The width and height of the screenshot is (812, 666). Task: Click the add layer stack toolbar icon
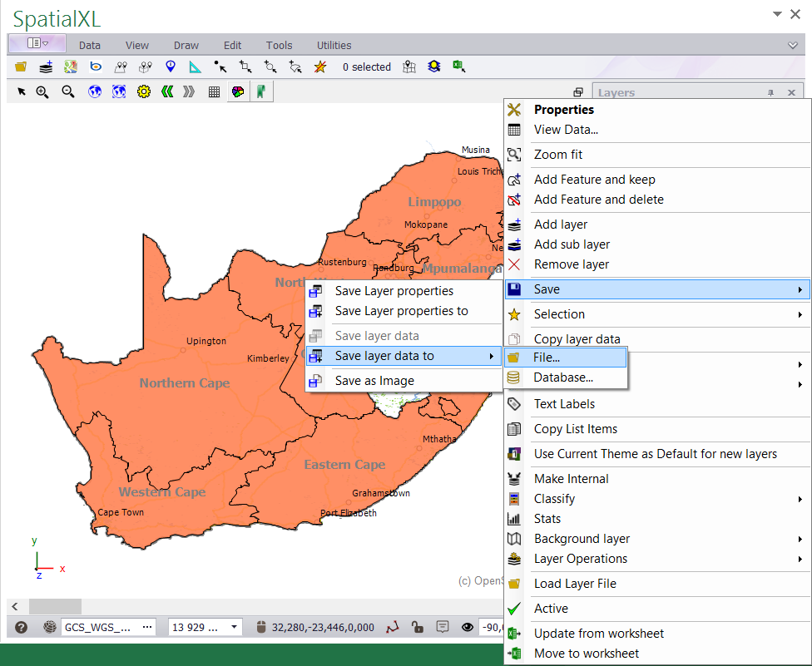[46, 67]
